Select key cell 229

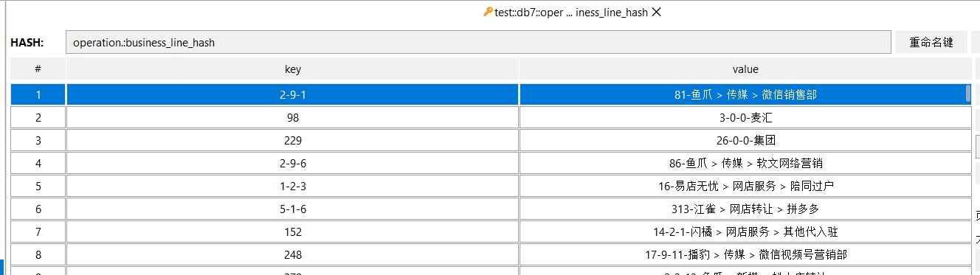[293, 140]
